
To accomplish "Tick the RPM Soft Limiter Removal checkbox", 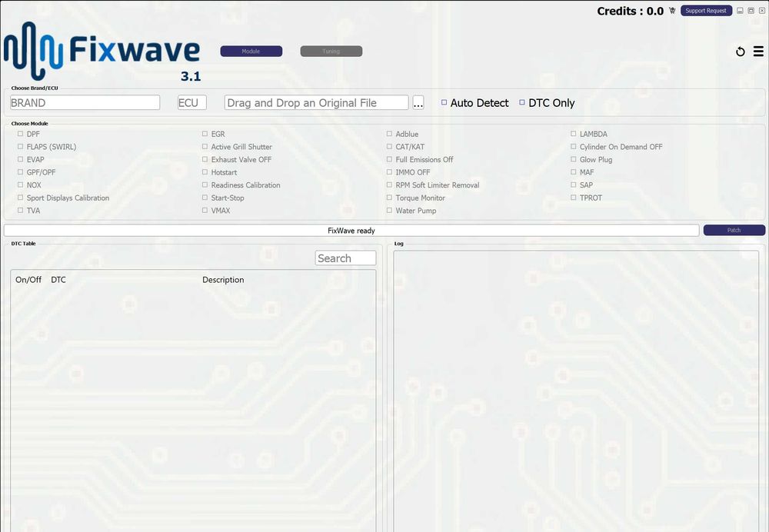I will (389, 185).
